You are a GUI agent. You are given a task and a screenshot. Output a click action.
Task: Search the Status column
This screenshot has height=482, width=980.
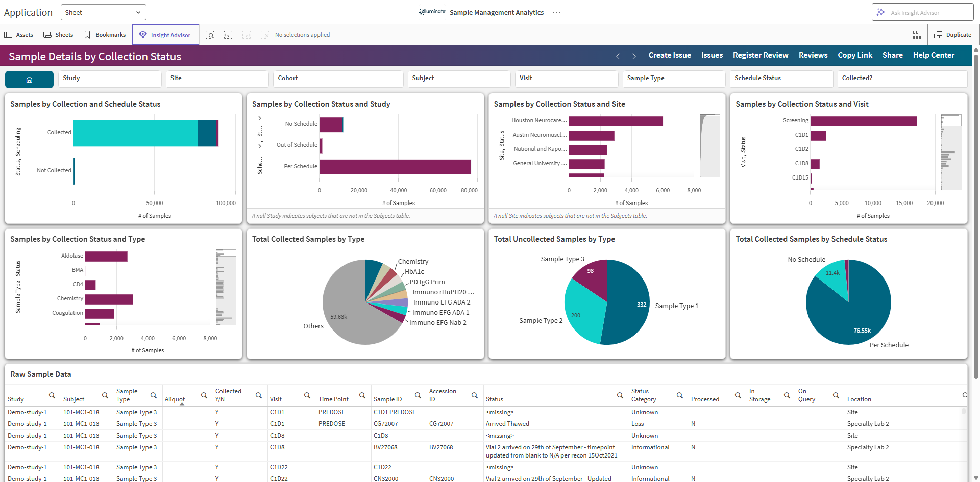[x=620, y=395]
